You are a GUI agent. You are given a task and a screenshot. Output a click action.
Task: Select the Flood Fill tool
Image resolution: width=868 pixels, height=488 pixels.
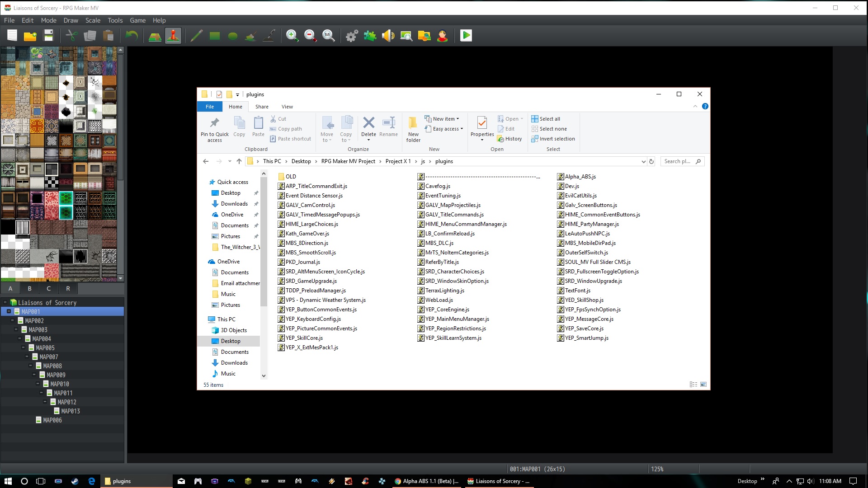pyautogui.click(x=251, y=36)
